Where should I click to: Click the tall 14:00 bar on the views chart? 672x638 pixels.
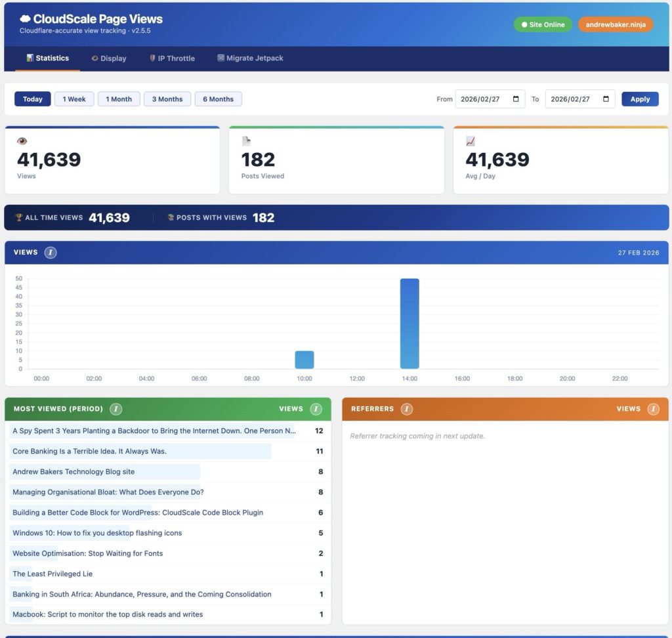point(409,322)
